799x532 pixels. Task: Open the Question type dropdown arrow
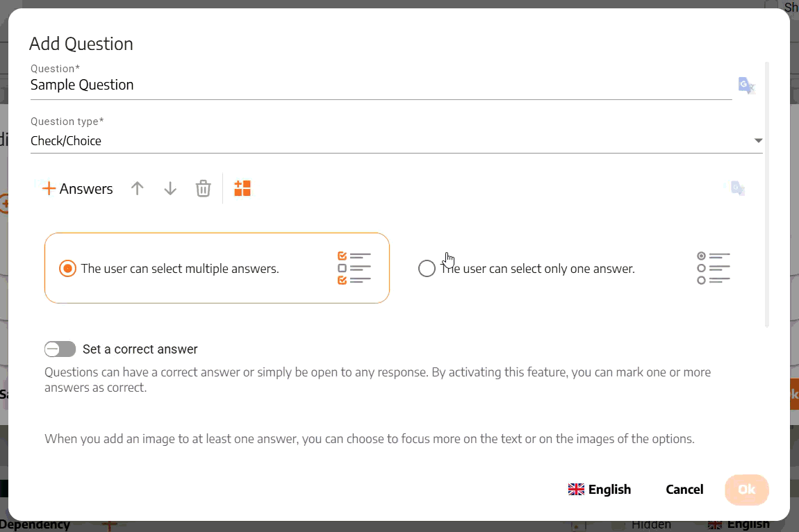(758, 141)
